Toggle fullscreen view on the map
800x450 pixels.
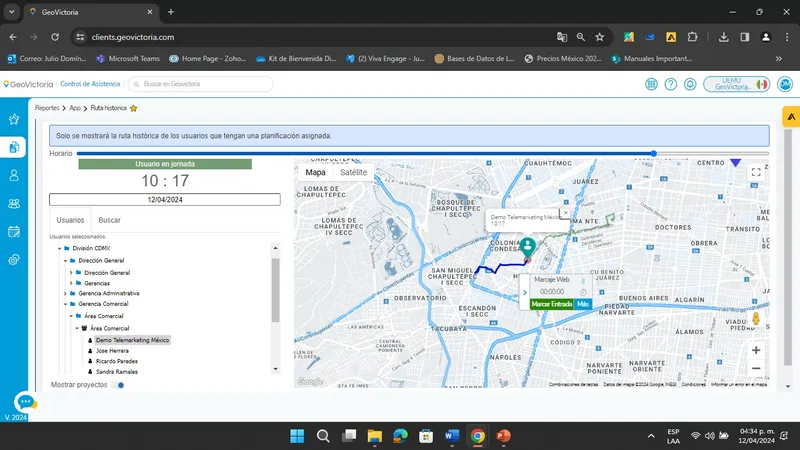[756, 172]
